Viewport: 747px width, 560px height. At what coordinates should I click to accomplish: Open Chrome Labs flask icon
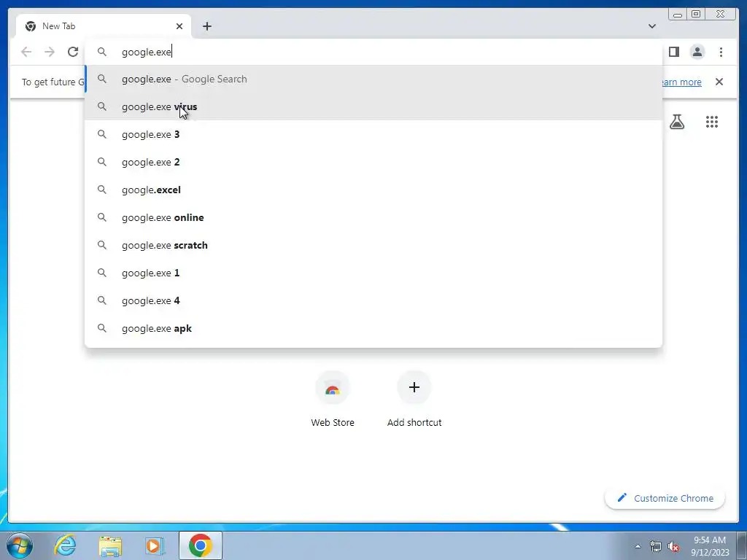(676, 122)
